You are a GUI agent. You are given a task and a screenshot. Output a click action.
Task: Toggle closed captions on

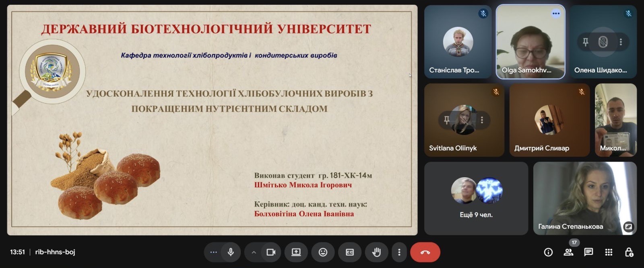[350, 252]
